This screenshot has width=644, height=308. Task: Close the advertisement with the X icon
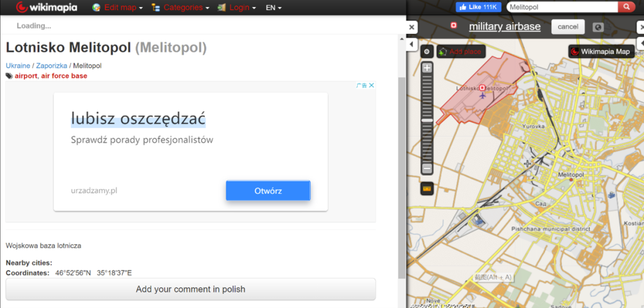[371, 85]
